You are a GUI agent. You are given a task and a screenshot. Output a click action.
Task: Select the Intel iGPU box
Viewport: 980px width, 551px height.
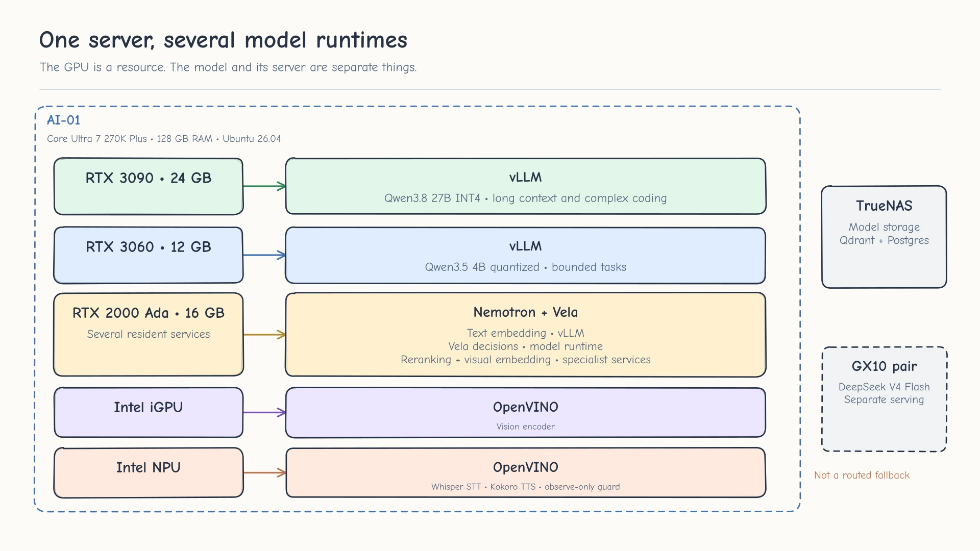[x=149, y=412]
